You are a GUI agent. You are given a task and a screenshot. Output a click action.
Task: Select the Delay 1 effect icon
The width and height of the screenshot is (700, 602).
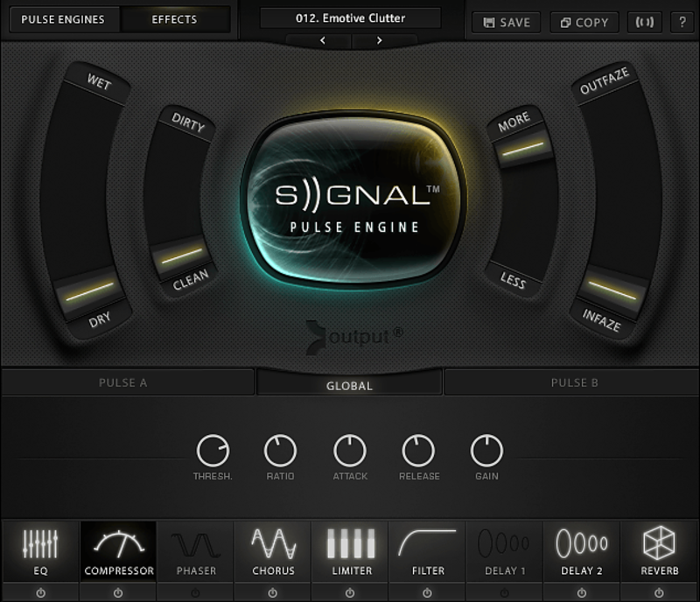(505, 543)
